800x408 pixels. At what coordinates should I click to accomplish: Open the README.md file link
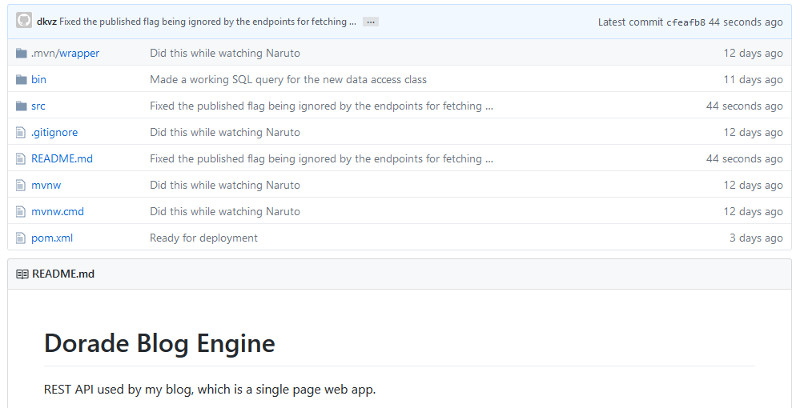coord(61,158)
